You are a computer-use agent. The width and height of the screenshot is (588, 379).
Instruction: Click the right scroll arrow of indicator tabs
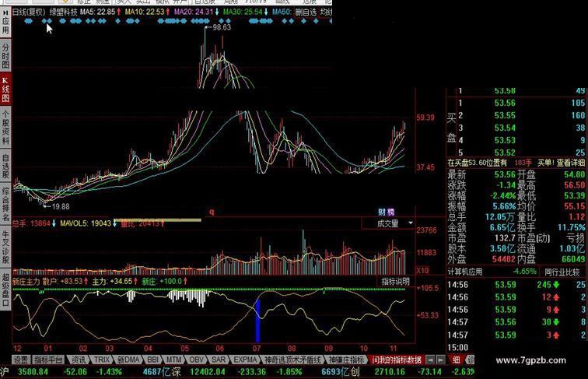coord(441,360)
